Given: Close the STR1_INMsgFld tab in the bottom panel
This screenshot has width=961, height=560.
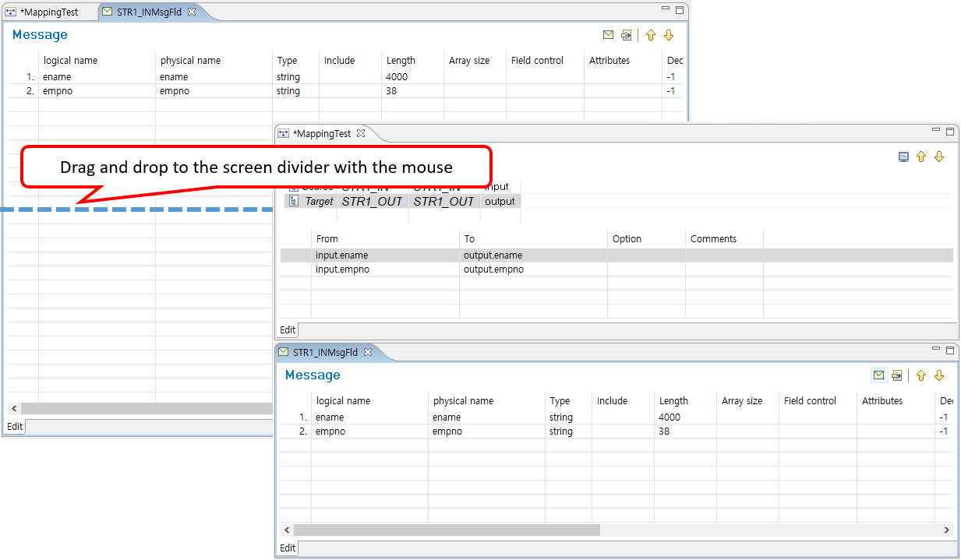Looking at the screenshot, I should [368, 352].
